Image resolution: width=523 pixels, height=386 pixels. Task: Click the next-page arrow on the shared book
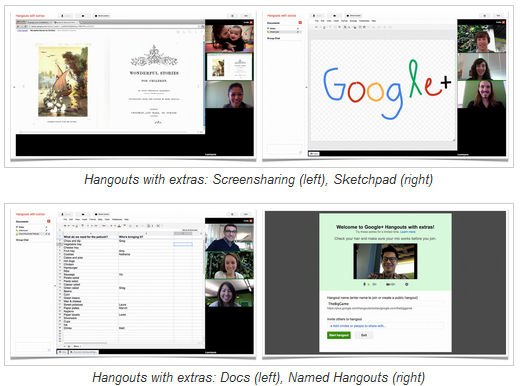pos(198,86)
